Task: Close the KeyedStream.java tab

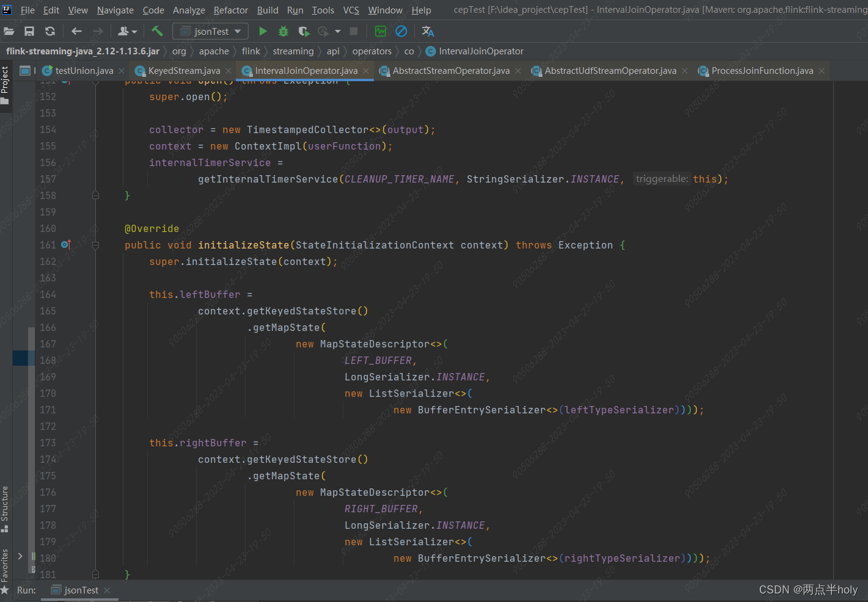Action: coord(228,71)
